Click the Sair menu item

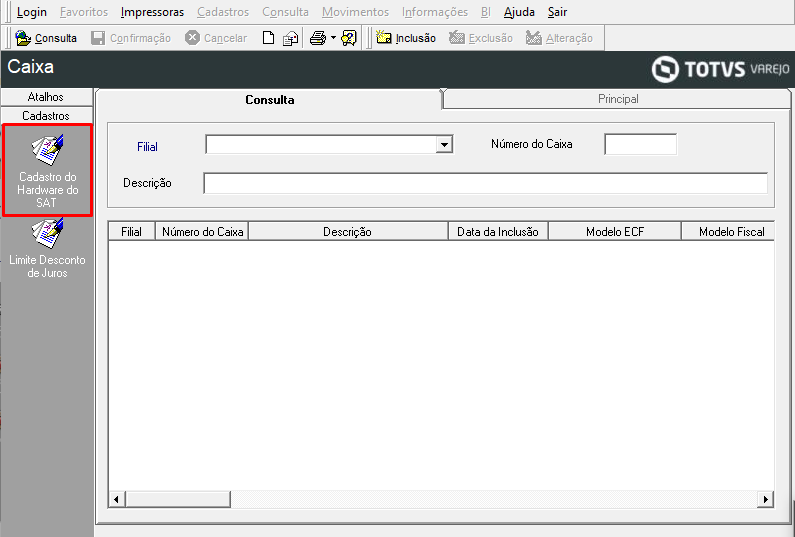[557, 12]
